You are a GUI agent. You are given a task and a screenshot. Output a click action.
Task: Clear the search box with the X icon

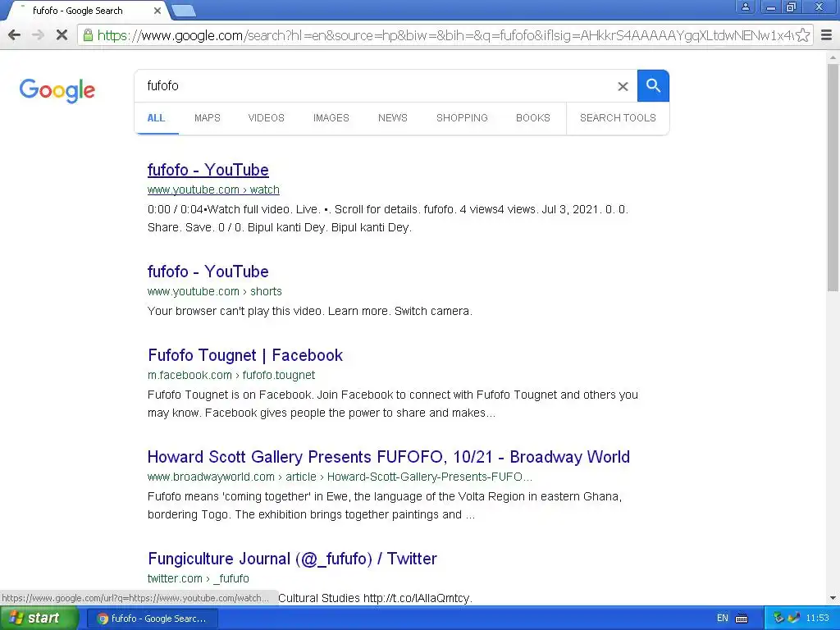coord(623,86)
